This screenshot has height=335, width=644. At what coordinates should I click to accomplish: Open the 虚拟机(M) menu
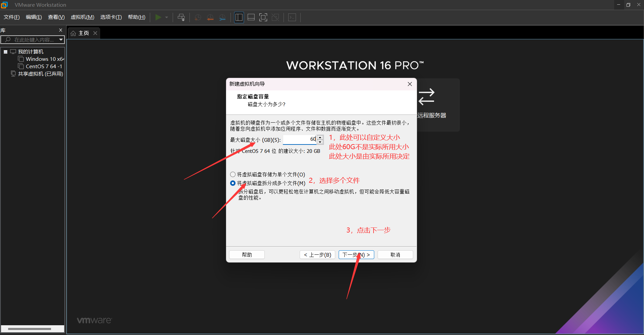pyautogui.click(x=82, y=17)
